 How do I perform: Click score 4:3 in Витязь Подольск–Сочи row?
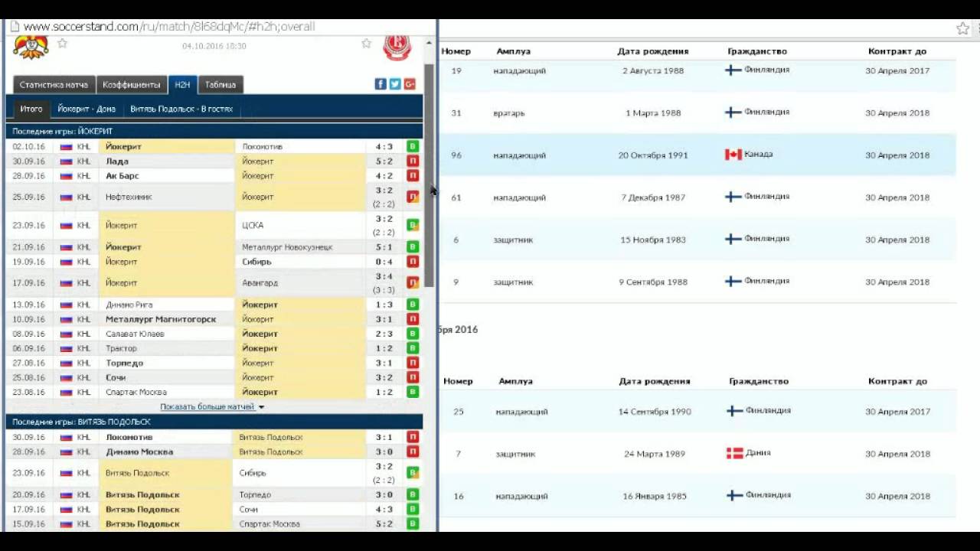[x=384, y=509]
